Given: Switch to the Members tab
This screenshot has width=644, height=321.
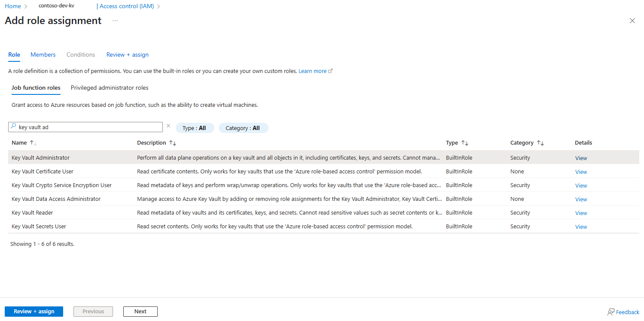Looking at the screenshot, I should 43,55.
